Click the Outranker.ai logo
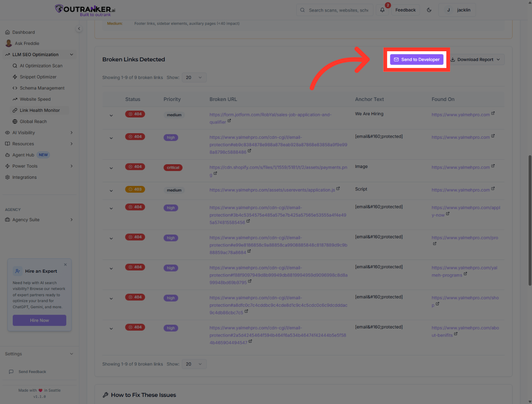532x404 pixels. pyautogui.click(x=85, y=10)
